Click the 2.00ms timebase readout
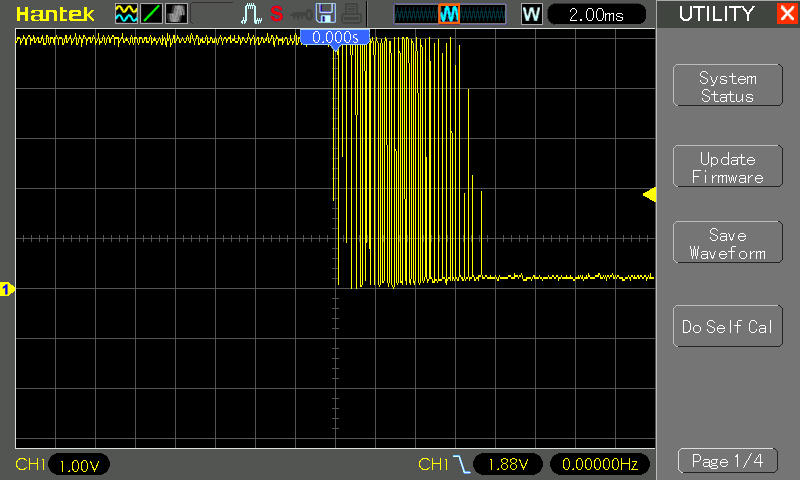This screenshot has width=800, height=480. (594, 14)
